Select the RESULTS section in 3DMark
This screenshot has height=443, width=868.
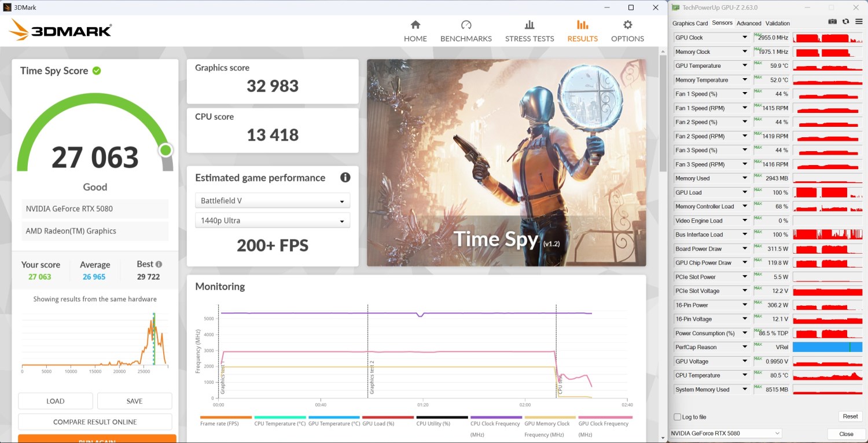[x=583, y=31]
